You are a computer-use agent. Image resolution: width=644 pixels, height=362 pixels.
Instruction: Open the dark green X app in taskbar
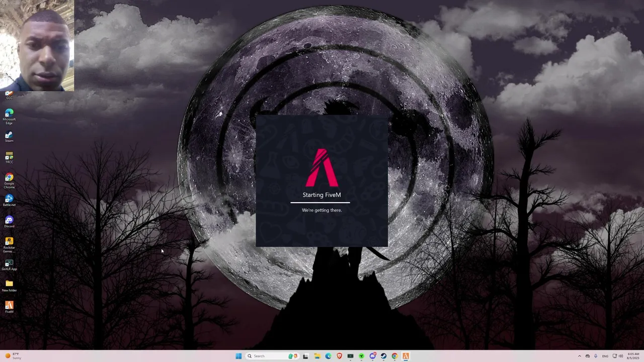click(350, 356)
